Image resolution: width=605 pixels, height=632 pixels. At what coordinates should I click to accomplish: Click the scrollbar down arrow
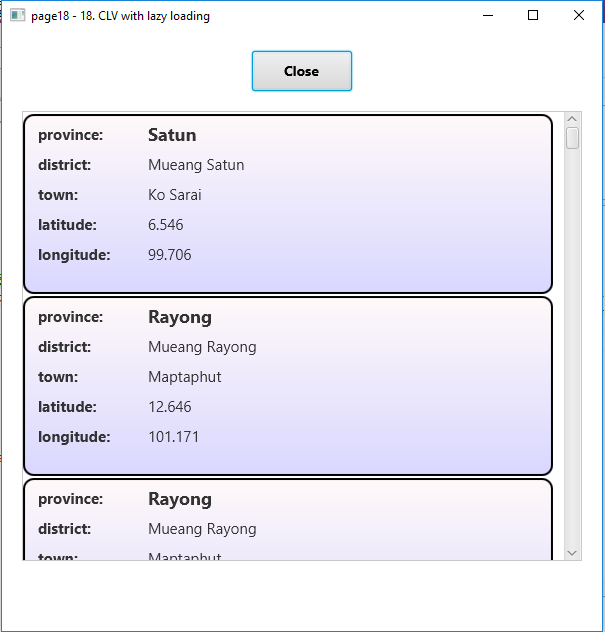572,553
